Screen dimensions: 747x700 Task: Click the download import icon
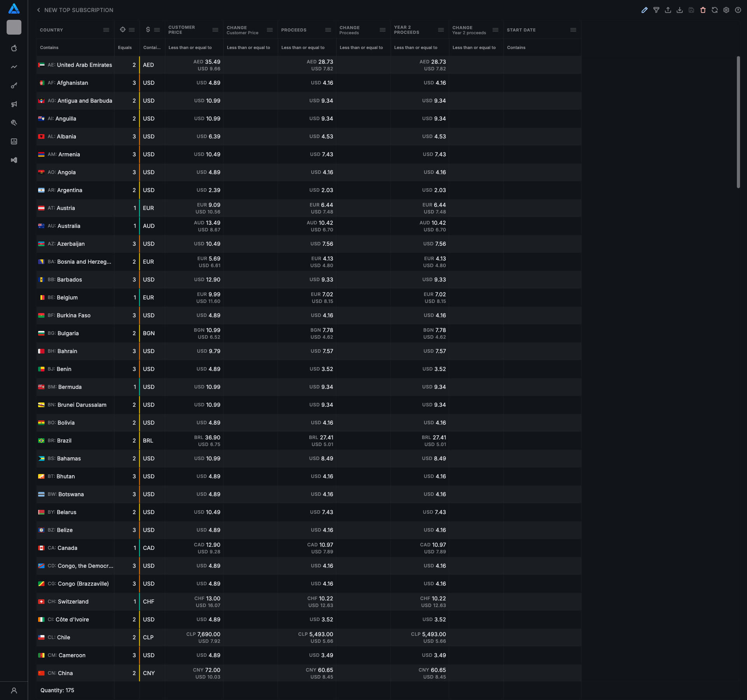coord(679,10)
